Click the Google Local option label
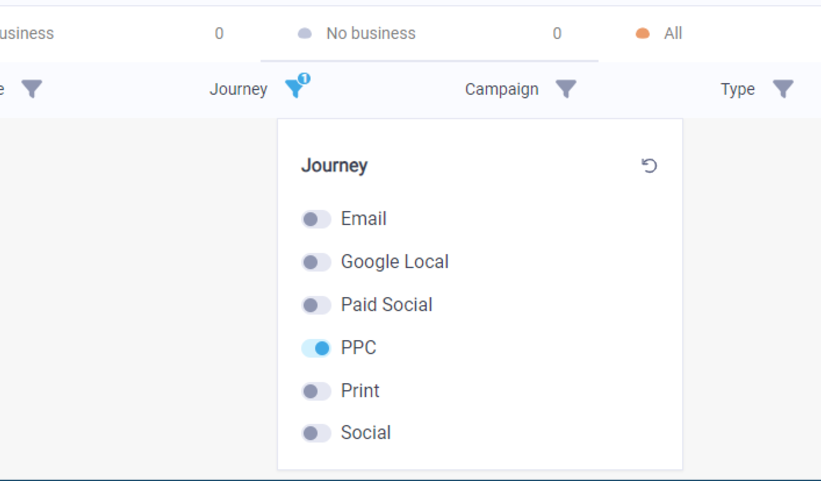This screenshot has width=821, height=481. pos(394,262)
